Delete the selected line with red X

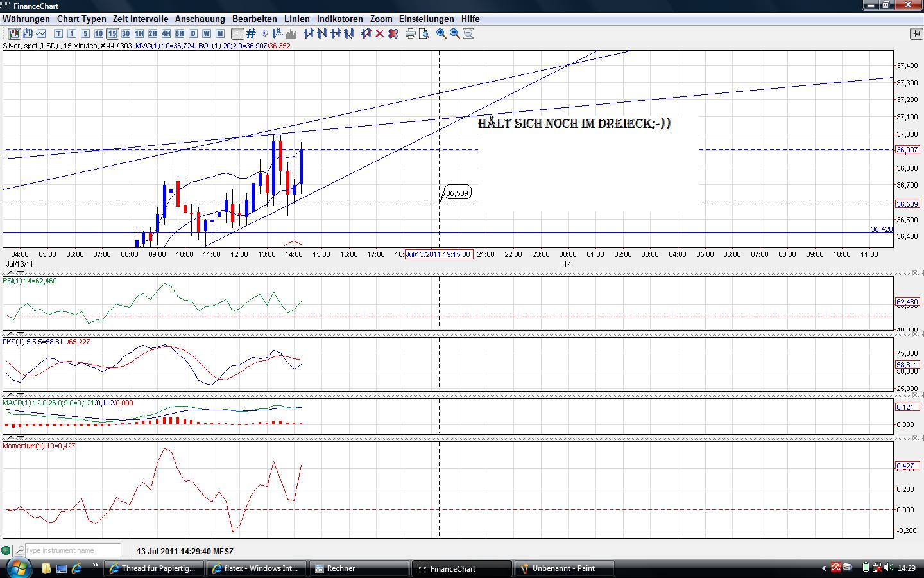coord(379,33)
